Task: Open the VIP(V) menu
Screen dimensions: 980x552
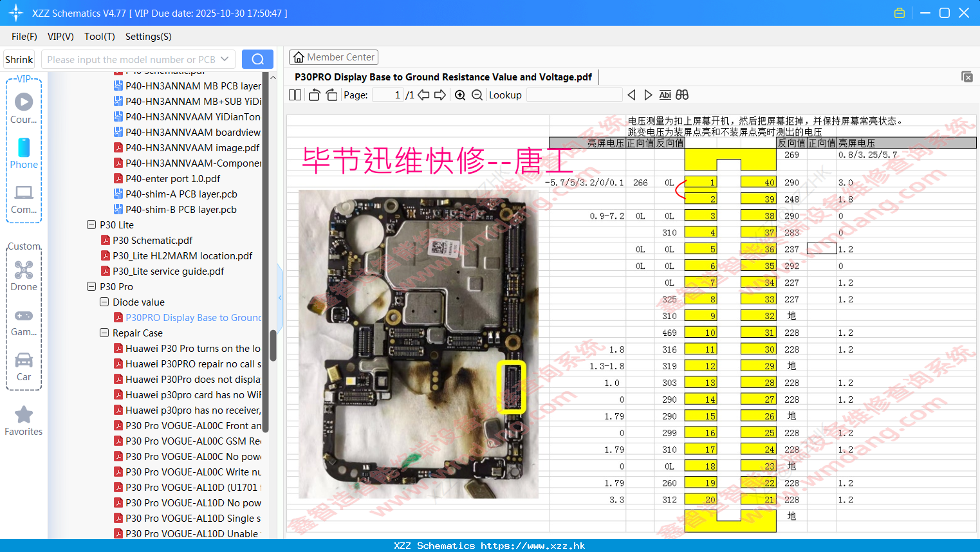Action: 60,37
